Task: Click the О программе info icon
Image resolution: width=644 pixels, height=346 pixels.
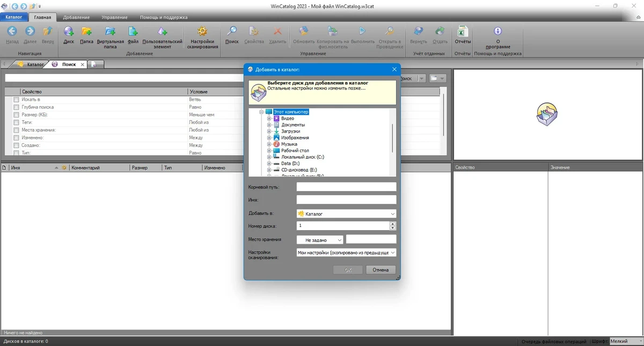Action: point(497,31)
